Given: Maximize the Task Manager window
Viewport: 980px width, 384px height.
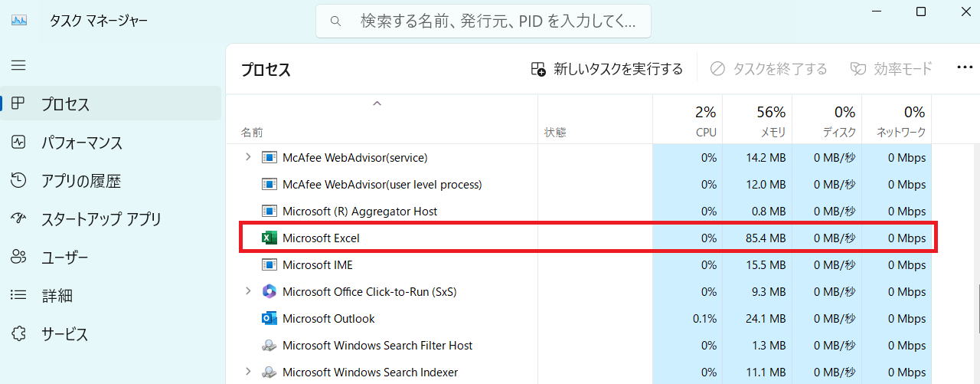Looking at the screenshot, I should 921,11.
